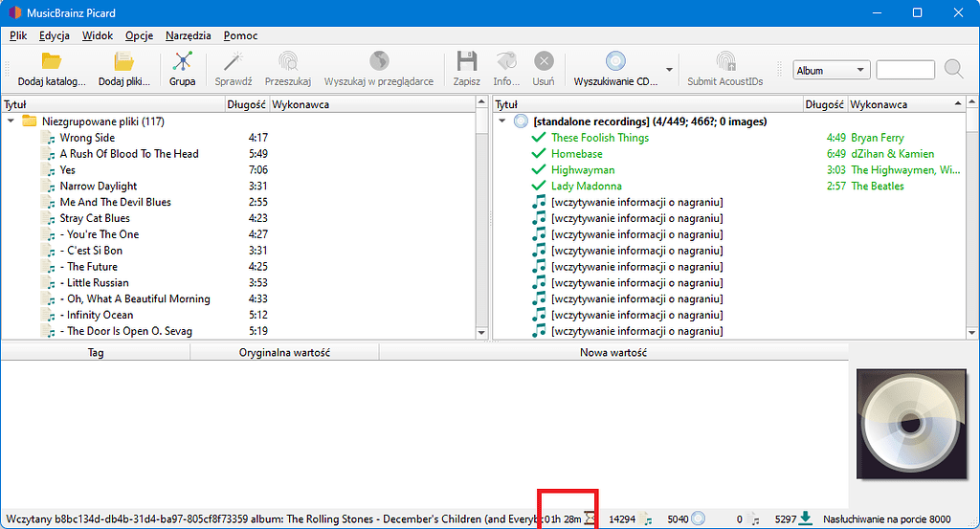Click the Grupa cluster icon
This screenshot has width=980, height=529.
183,61
